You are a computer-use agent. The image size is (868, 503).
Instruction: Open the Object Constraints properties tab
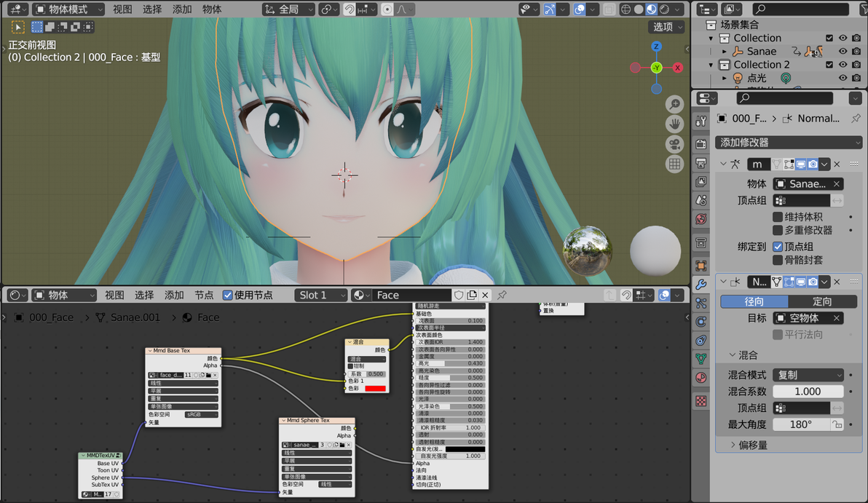(x=701, y=341)
